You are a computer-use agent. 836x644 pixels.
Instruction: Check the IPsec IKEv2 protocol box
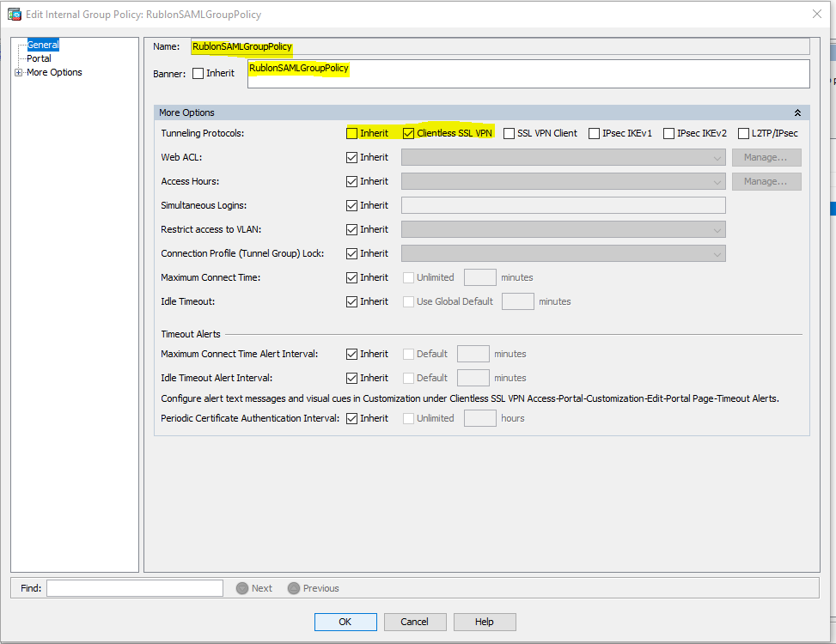point(669,133)
